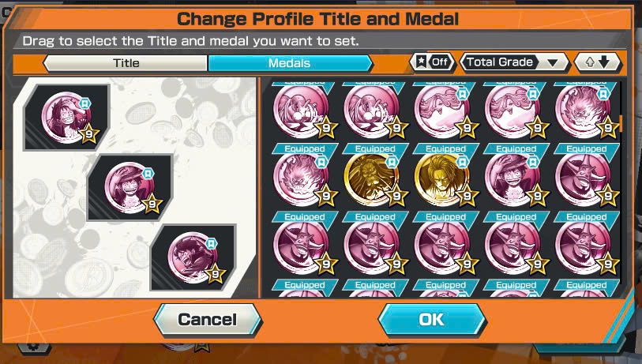Click the medal list scrollbar handle
Image resolution: width=642 pixels, height=364 pixels.
click(x=621, y=124)
